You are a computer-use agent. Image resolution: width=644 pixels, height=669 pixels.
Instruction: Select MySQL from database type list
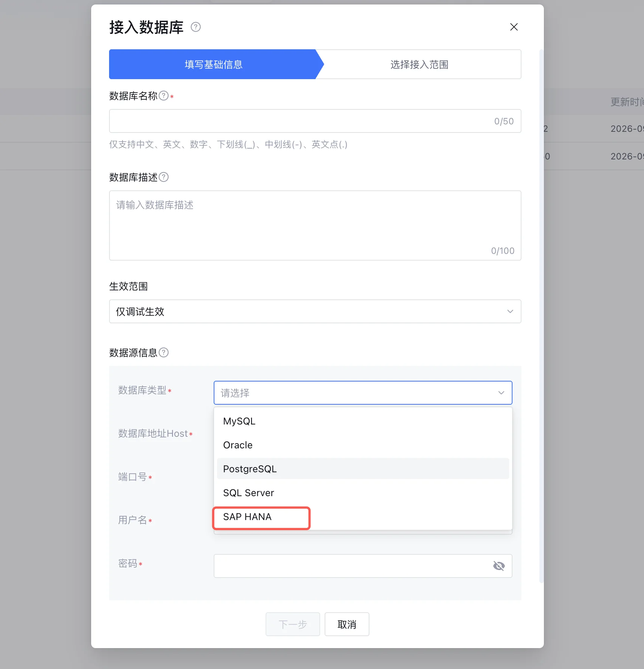click(x=363, y=421)
